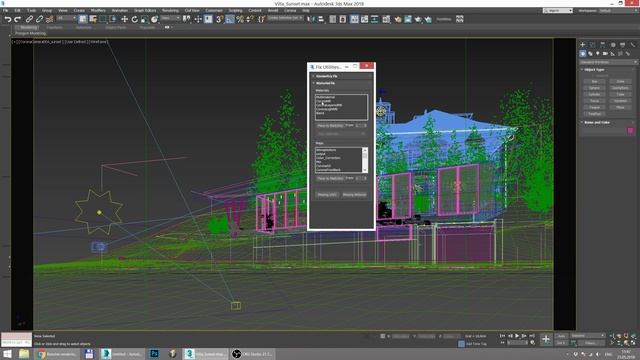Select the Lights create category
The image size is (640, 360).
(598, 53)
